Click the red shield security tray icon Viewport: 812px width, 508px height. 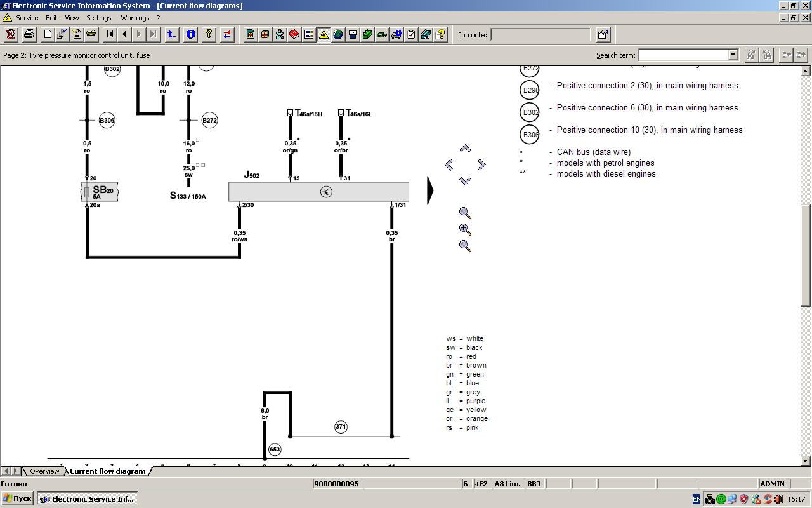tap(743, 500)
